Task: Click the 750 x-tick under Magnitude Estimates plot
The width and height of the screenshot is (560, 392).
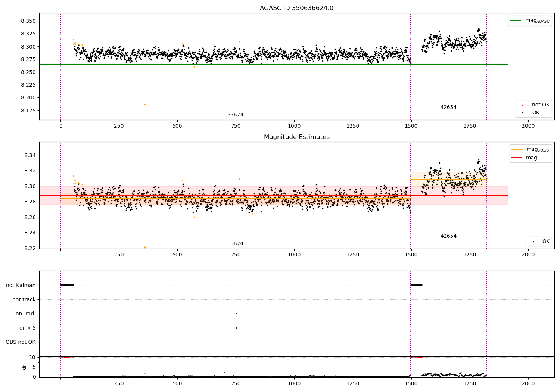Action: tap(236, 255)
